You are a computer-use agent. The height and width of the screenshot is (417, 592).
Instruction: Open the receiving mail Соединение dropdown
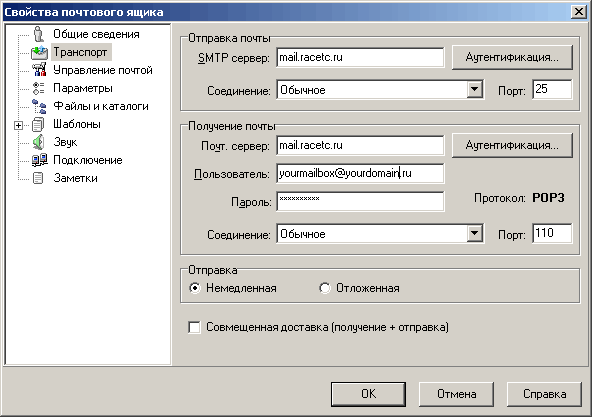tap(475, 234)
